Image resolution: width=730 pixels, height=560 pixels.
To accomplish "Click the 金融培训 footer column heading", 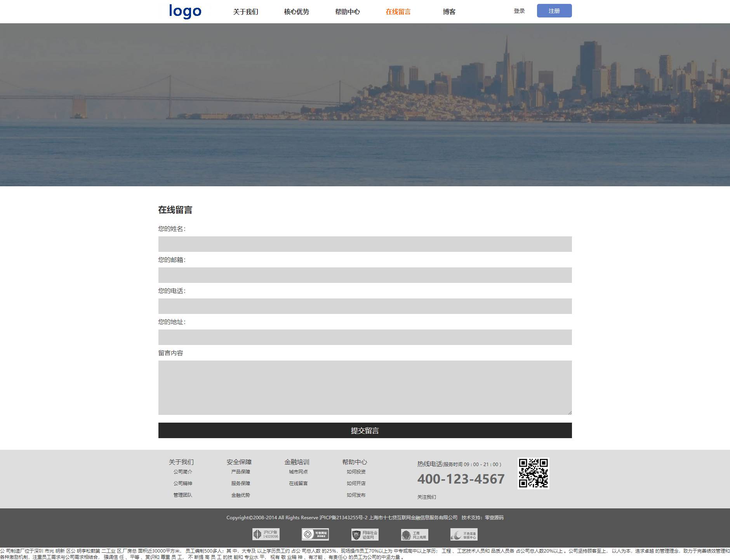I will [297, 462].
